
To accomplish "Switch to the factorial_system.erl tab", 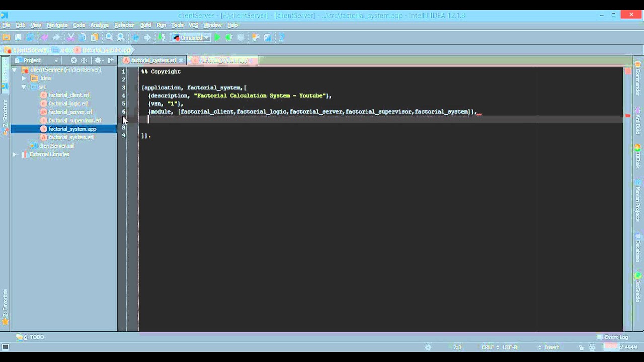I will 153,60.
